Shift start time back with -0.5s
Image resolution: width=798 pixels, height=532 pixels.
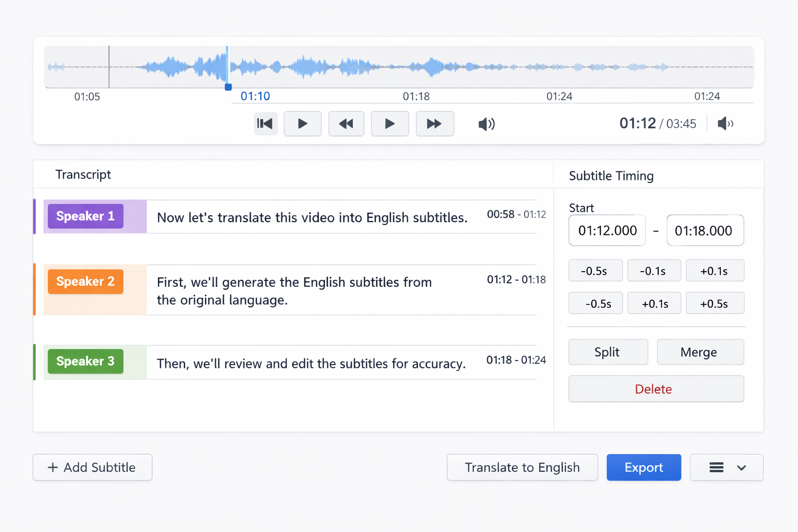pyautogui.click(x=595, y=270)
